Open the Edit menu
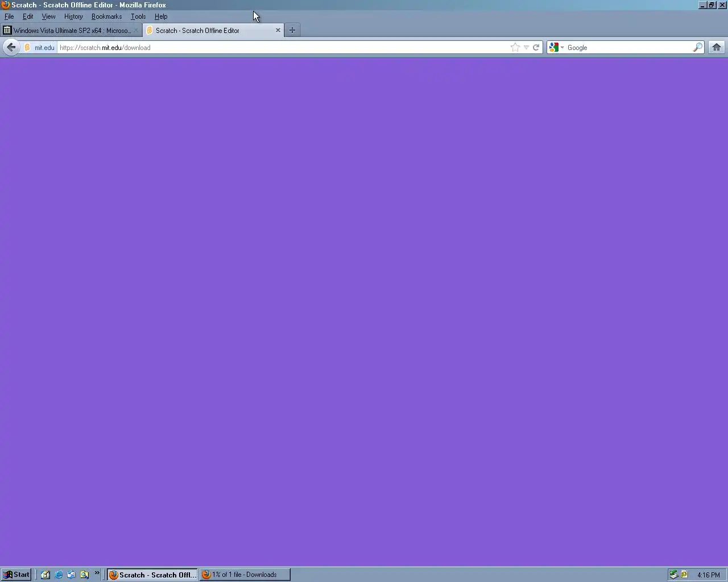 (28, 16)
